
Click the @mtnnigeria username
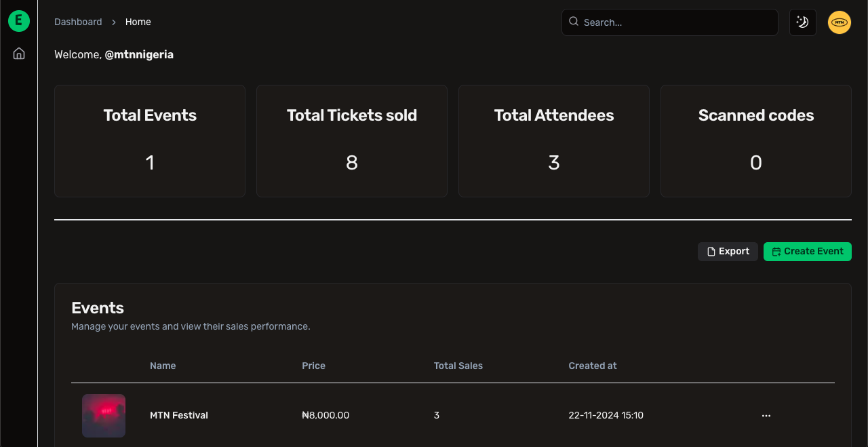[139, 54]
